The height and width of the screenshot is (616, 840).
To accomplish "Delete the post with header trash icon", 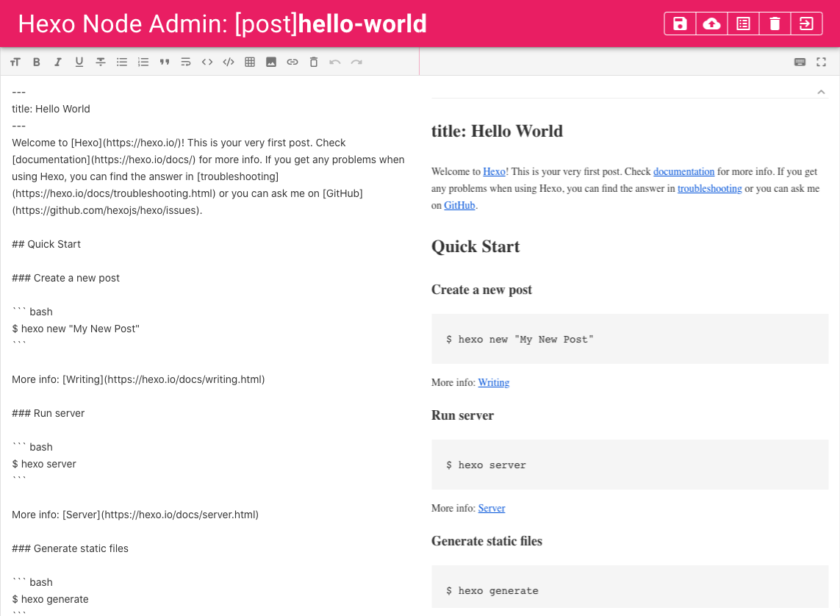I will (775, 24).
